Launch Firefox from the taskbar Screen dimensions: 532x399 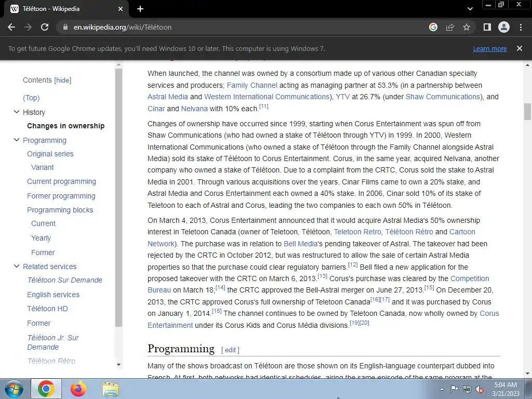pos(78,389)
